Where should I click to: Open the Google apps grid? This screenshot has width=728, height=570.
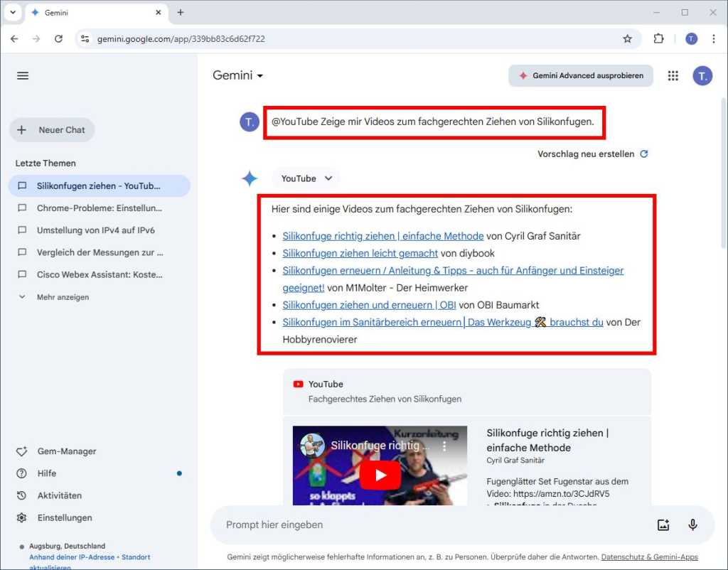tap(673, 75)
